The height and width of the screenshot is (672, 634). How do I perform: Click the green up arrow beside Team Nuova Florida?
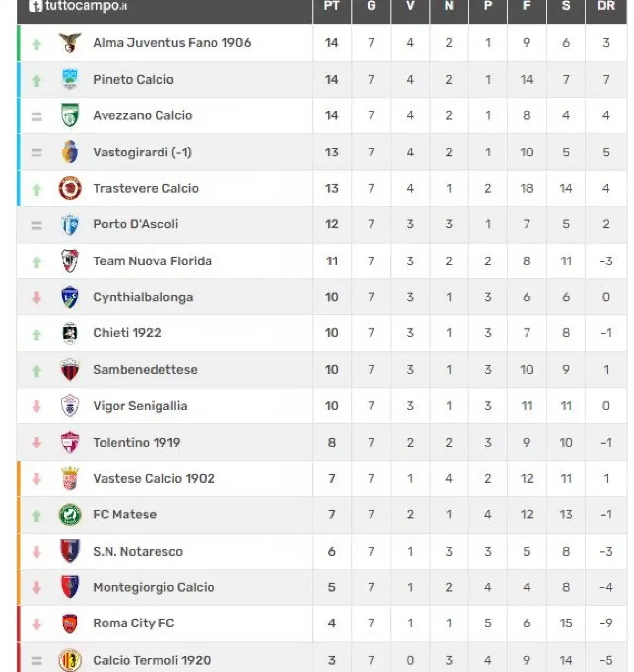coord(36,262)
